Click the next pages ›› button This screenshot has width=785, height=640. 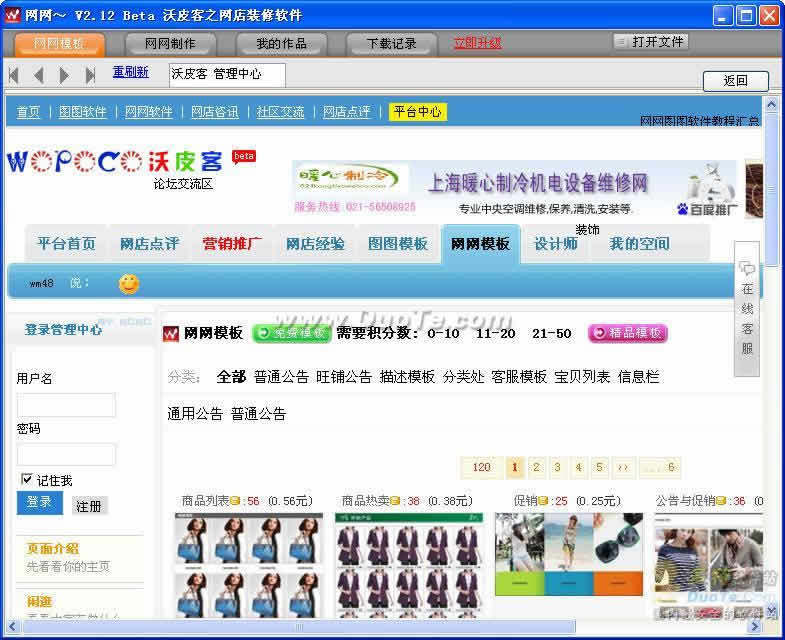623,467
